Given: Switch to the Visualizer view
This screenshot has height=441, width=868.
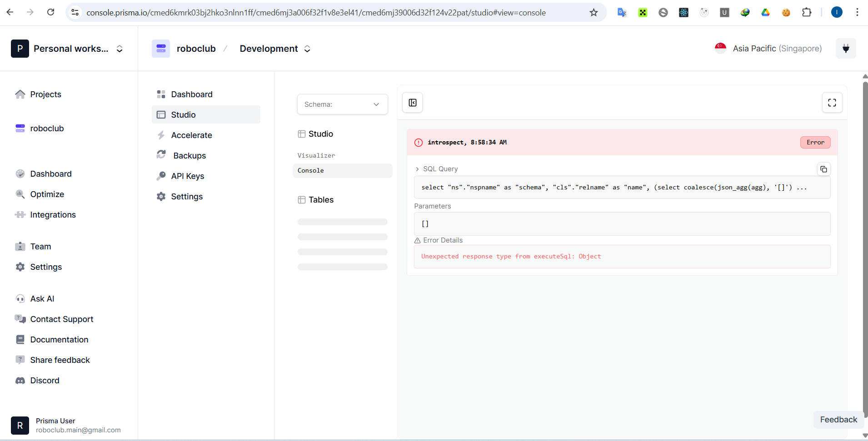Looking at the screenshot, I should (316, 155).
